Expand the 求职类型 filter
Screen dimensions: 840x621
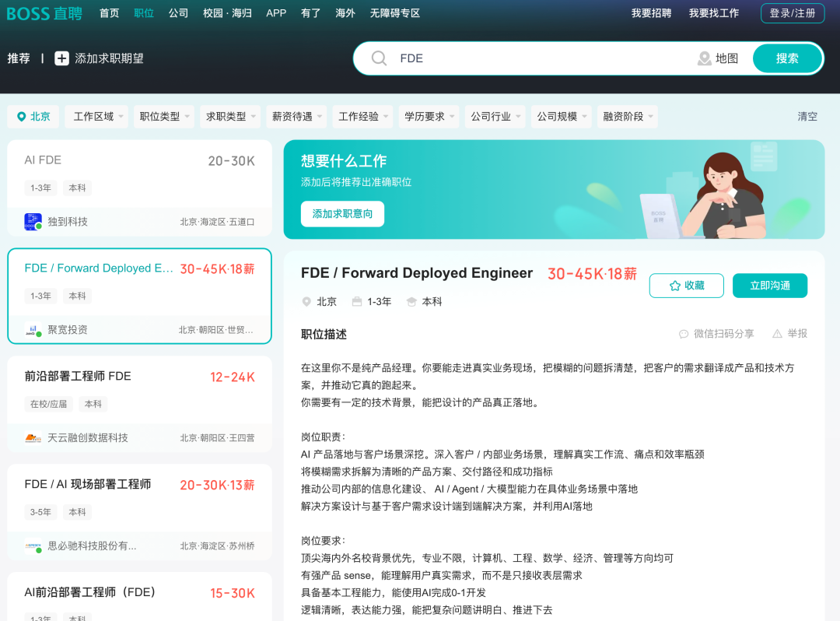click(229, 116)
